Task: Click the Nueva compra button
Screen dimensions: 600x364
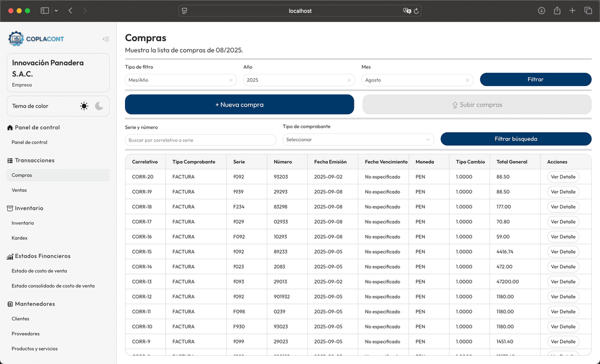Action: [239, 104]
